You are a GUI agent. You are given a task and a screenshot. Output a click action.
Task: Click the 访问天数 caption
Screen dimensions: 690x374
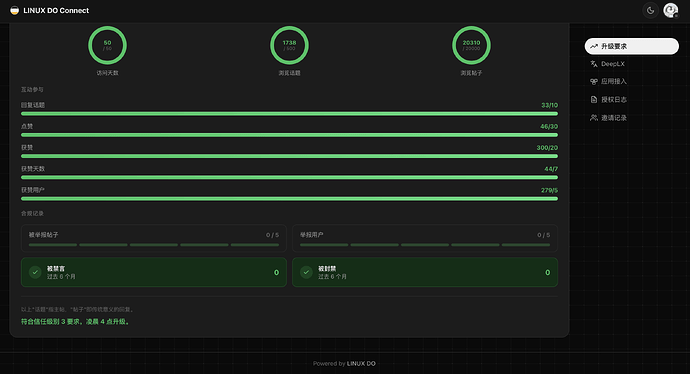[107, 73]
